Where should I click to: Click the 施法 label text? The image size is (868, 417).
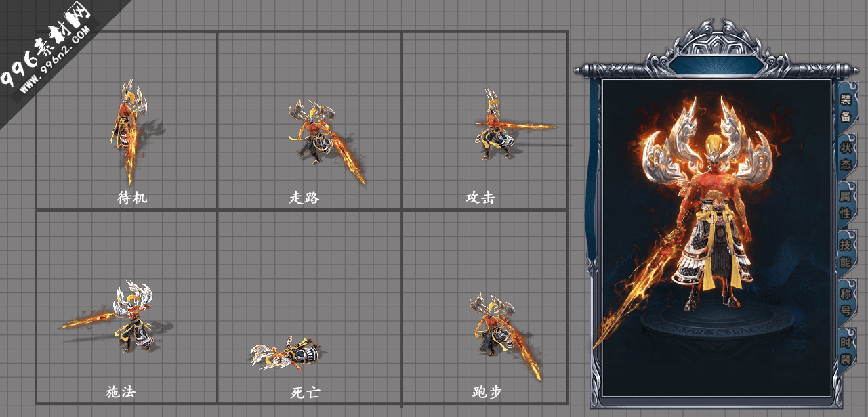[121, 391]
